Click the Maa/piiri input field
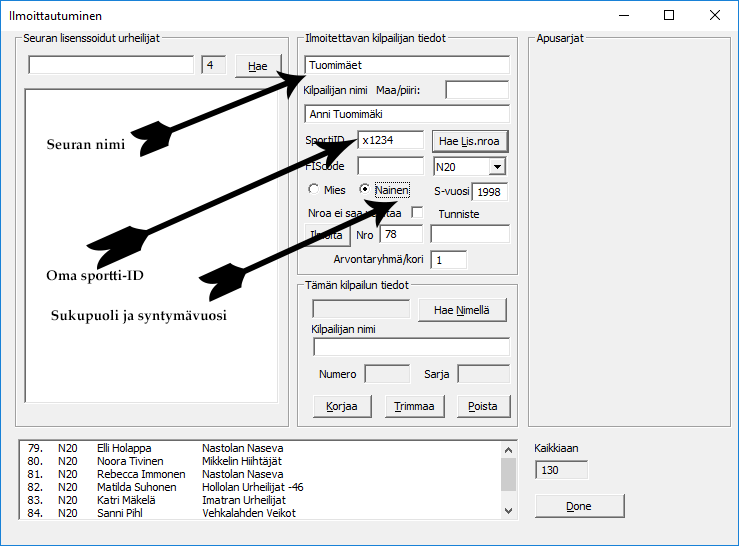The width and height of the screenshot is (739, 546). point(477,90)
